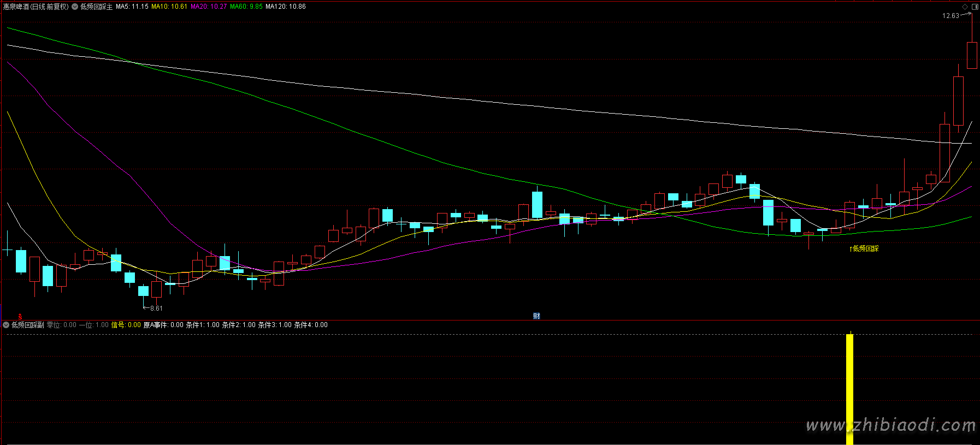Screen dimensions: 980x445
Task: Click the red S marker at chart bottom
Action: point(20,316)
